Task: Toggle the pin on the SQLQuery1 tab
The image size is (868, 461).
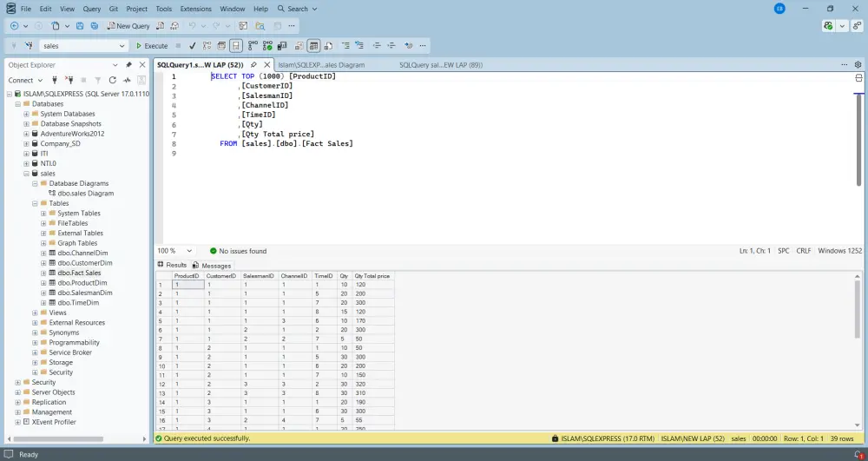Action: (253, 65)
